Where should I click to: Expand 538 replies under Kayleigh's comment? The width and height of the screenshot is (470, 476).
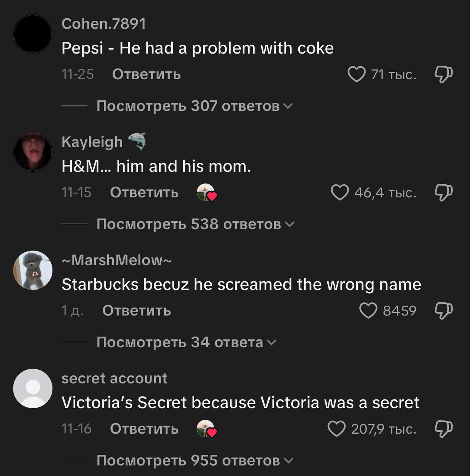[195, 224]
